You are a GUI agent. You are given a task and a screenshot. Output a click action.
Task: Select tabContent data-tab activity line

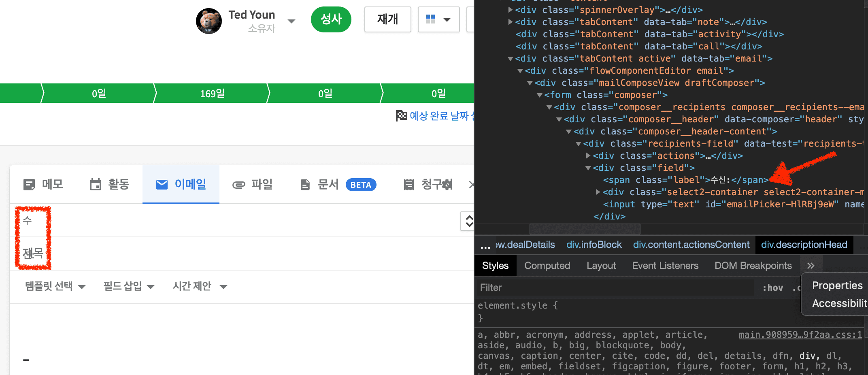point(649,34)
